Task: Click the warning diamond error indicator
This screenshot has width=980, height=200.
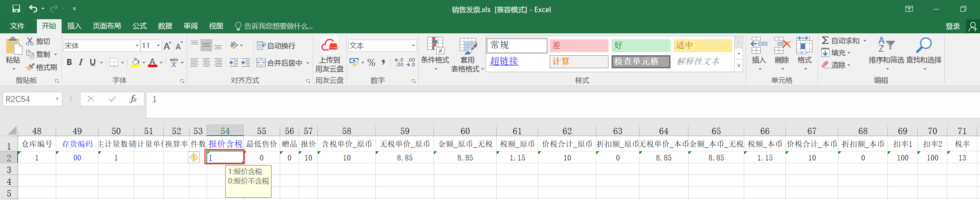Action: pos(194,157)
